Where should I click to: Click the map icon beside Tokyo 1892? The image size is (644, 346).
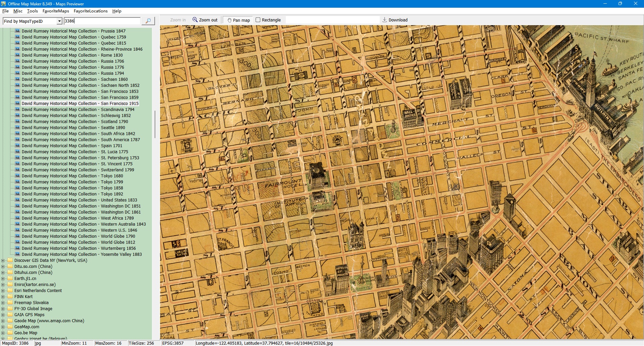point(17,194)
